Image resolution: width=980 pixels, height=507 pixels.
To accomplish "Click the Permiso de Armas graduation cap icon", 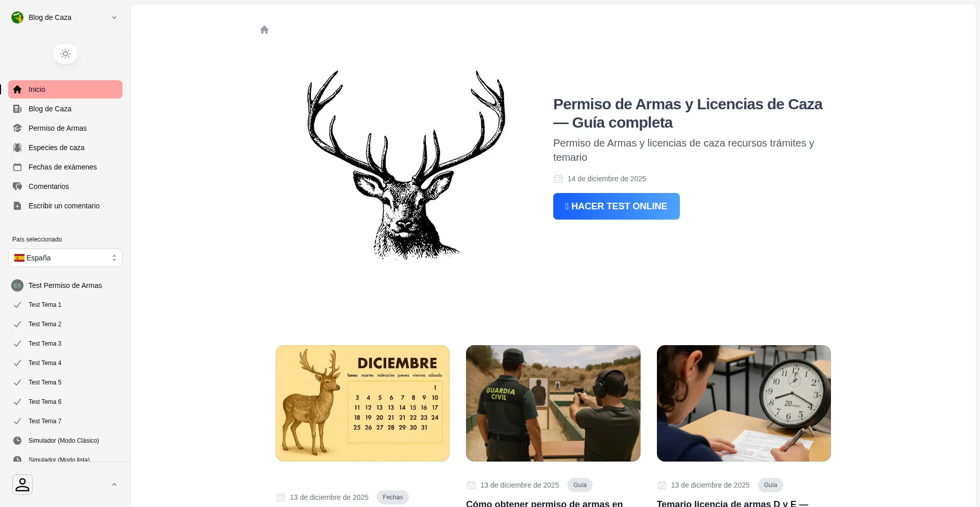I will tap(17, 128).
